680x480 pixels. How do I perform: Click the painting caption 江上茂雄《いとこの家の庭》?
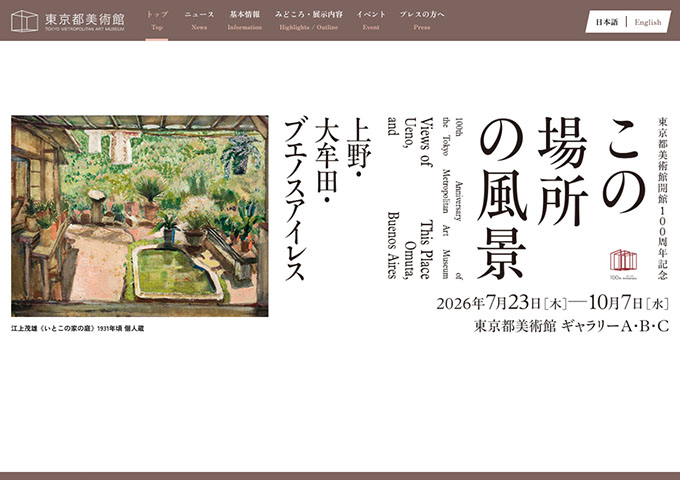[78, 329]
